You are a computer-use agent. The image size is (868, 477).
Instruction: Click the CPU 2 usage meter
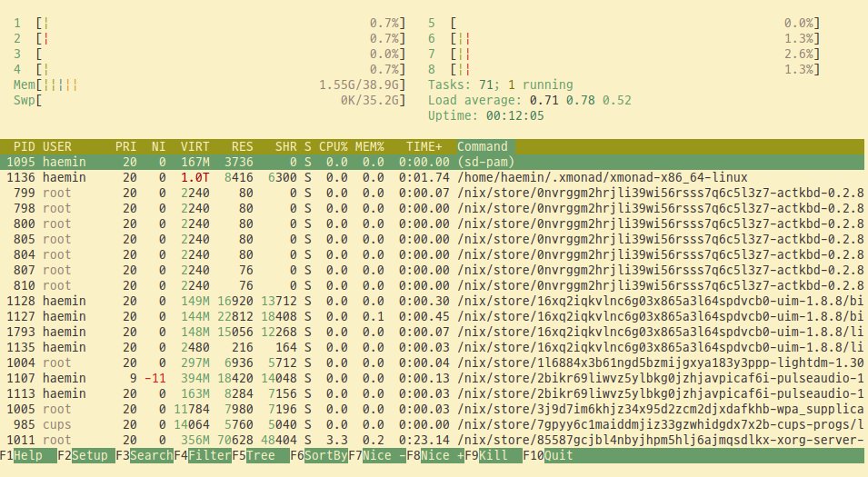210,39
